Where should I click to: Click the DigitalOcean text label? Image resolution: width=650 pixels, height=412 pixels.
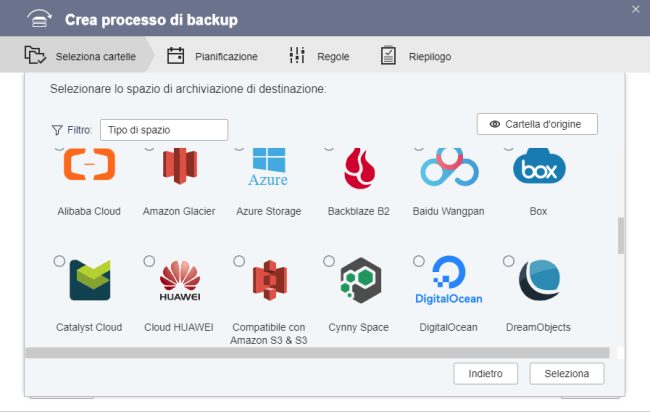449,327
